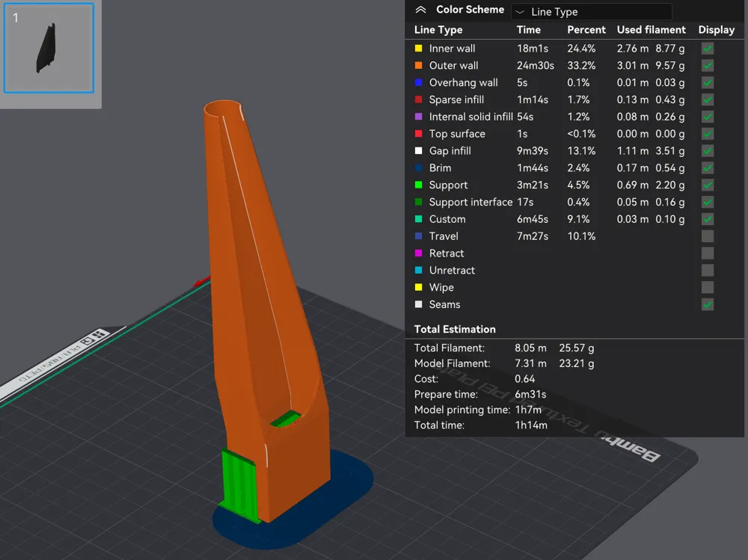
Task: Enable Wipe display checkbox
Action: click(x=708, y=288)
